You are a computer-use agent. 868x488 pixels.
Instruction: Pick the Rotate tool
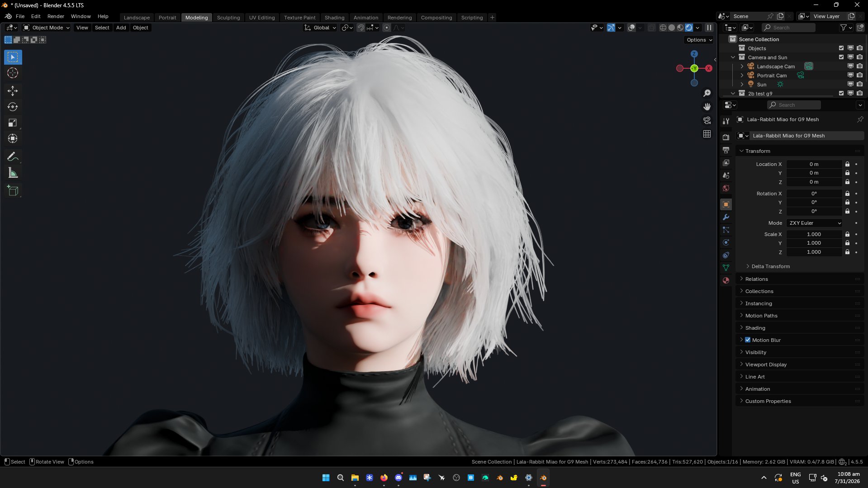[13, 107]
